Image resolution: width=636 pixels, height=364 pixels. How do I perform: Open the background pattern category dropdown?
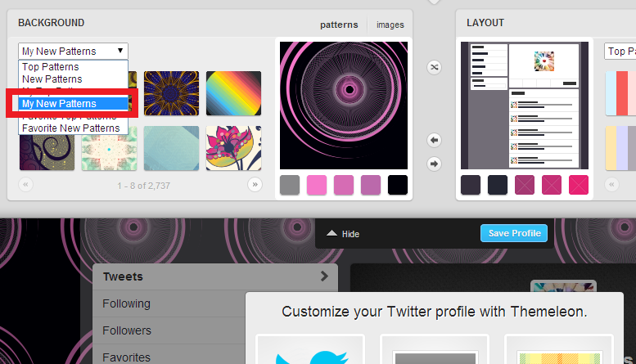[x=73, y=51]
